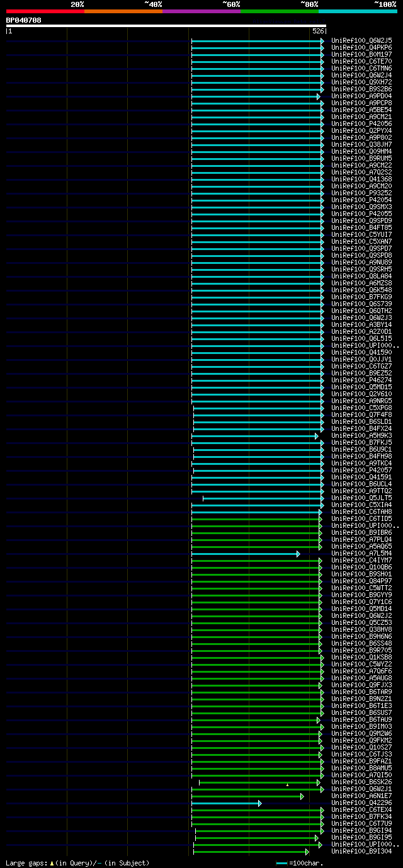Select the UniRef100_B6U9C1 label
Viewport: 403px width, 868px height.
(x=362, y=449)
